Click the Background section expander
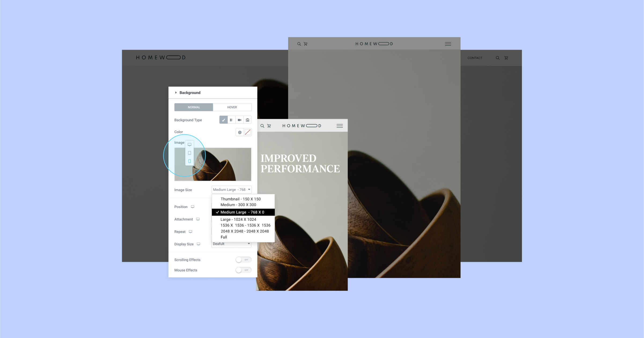This screenshot has height=338, width=644. (x=176, y=93)
